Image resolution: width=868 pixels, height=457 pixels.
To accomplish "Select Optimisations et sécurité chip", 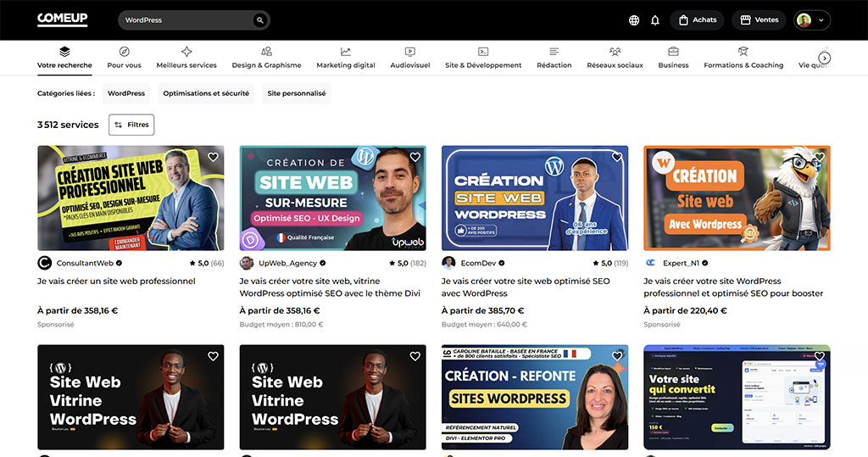I will click(x=206, y=93).
